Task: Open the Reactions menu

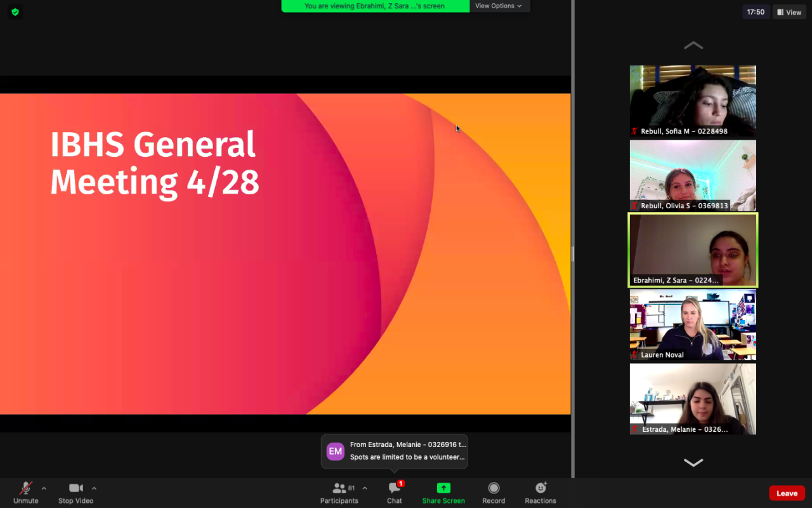Action: [540, 492]
